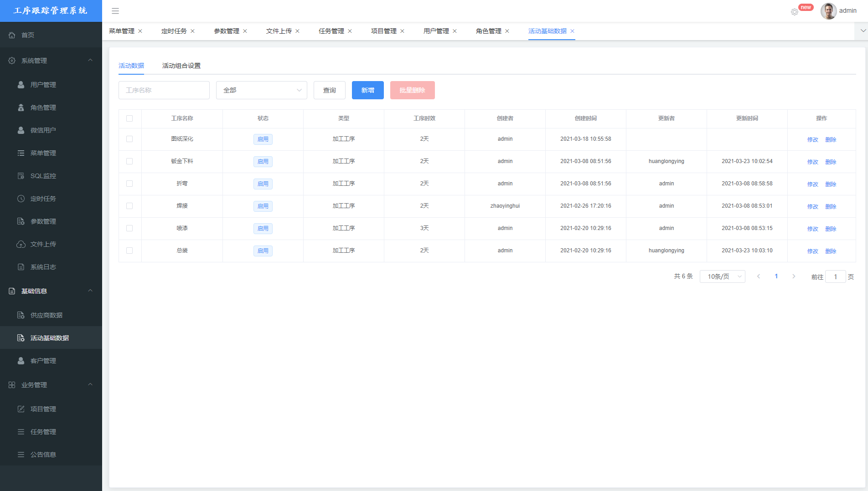This screenshot has height=491, width=868.
Task: Expand the tabs overflow chevron at right
Action: 863,31
